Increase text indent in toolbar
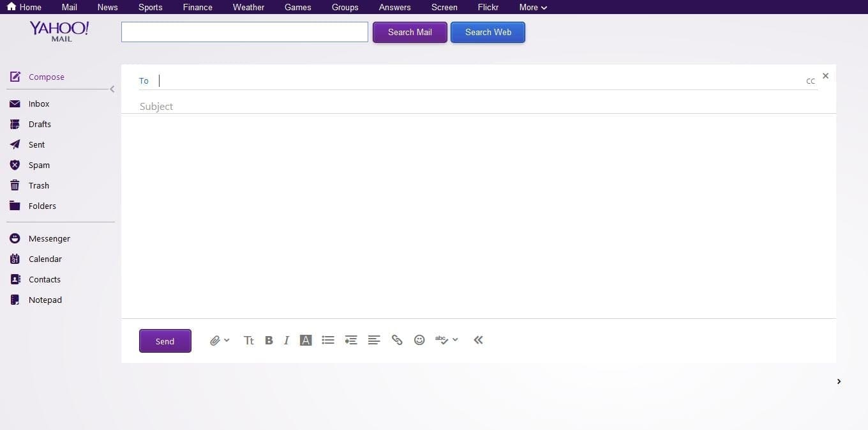Screen dimensions: 868x430 (x=350, y=341)
